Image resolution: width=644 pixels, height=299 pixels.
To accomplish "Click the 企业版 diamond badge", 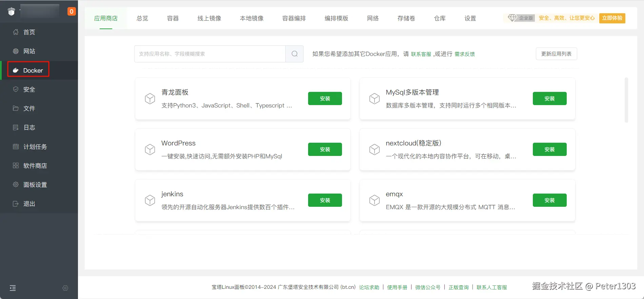I will 521,18.
